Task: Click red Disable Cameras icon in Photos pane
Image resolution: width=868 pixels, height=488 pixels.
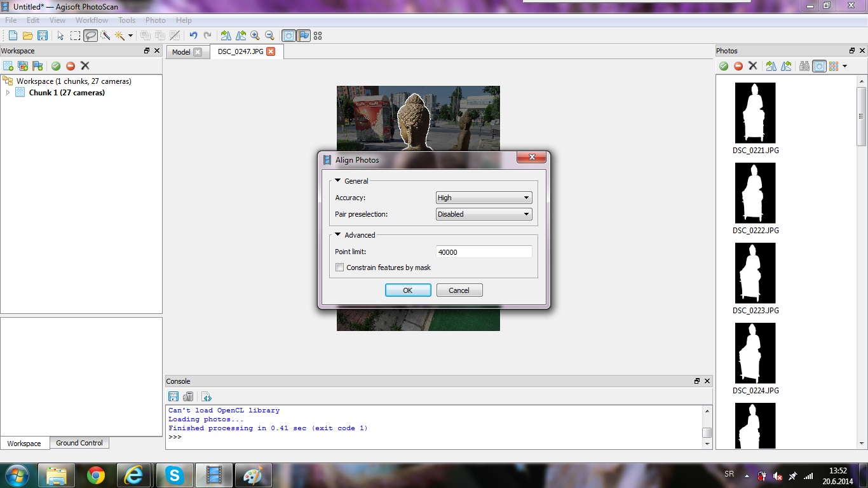Action: pyautogui.click(x=738, y=66)
